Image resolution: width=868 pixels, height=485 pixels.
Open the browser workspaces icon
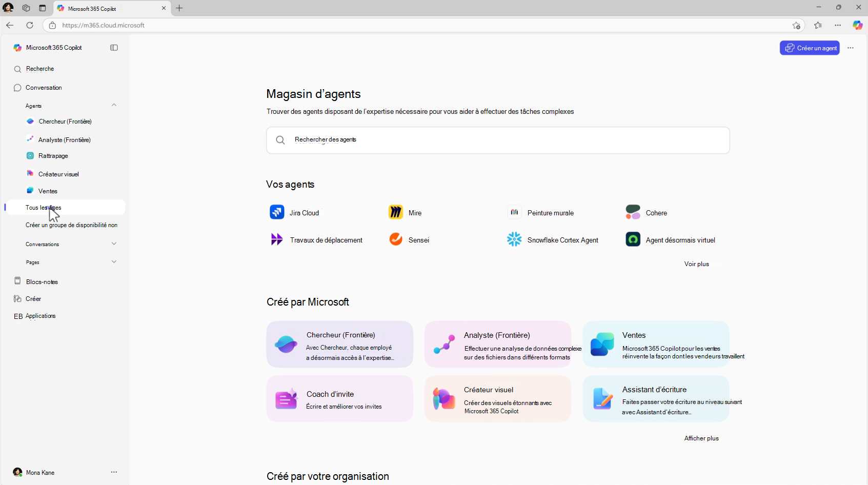tap(26, 8)
